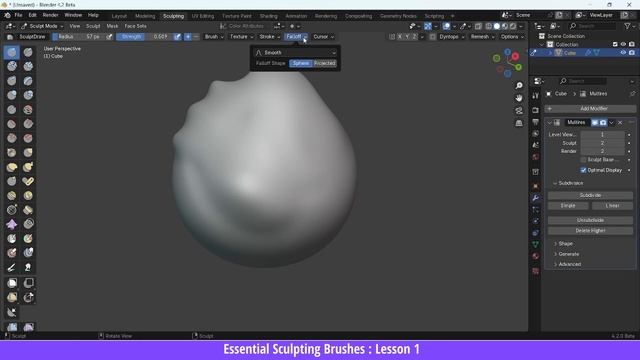Uncheck Optimal Display checkbox

pos(583,170)
